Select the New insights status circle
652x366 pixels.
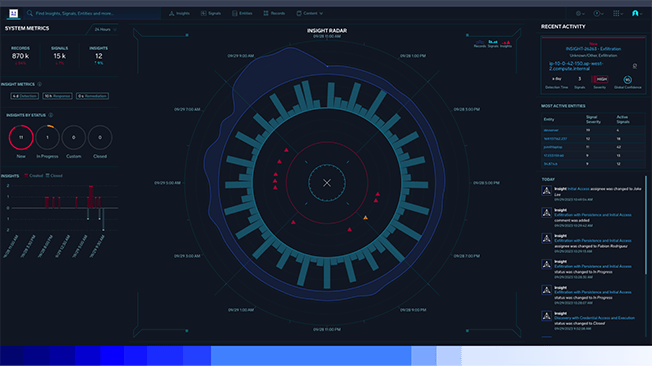tap(21, 137)
